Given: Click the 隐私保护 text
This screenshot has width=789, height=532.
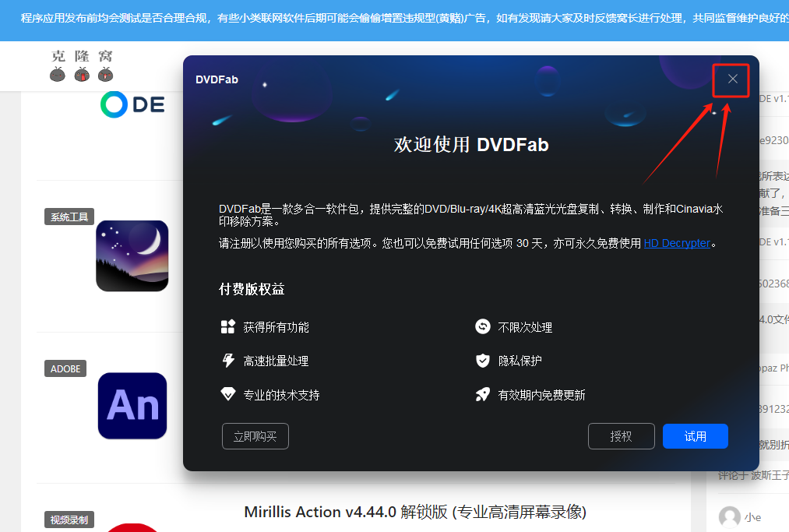Looking at the screenshot, I should pos(520,361).
